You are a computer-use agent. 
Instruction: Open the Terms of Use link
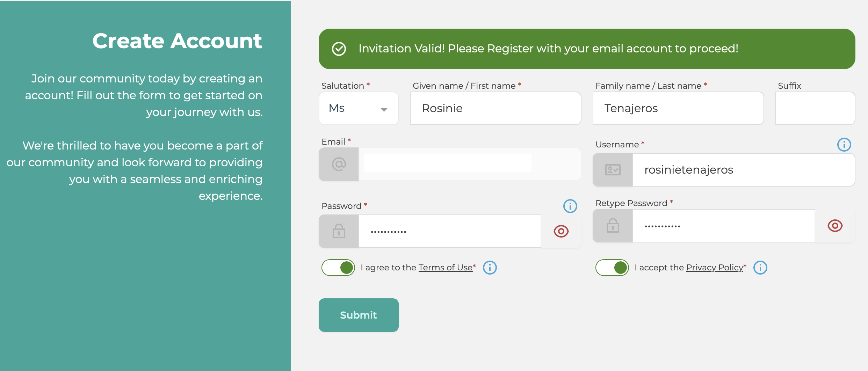445,268
